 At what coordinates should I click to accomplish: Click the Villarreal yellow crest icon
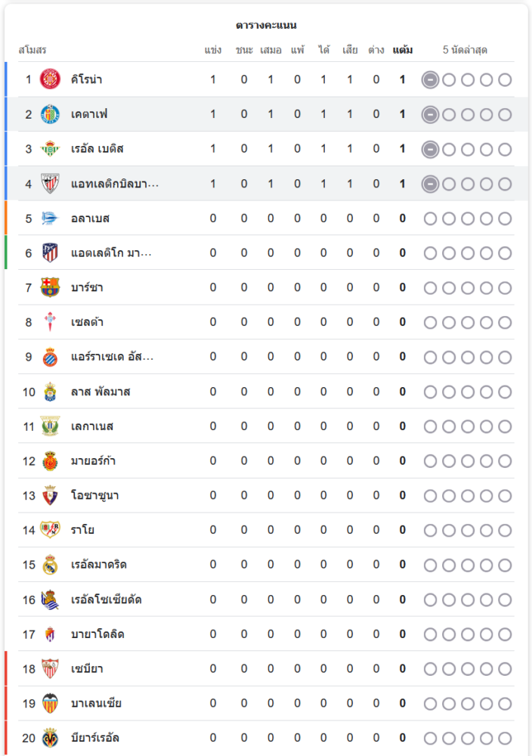[x=50, y=738]
